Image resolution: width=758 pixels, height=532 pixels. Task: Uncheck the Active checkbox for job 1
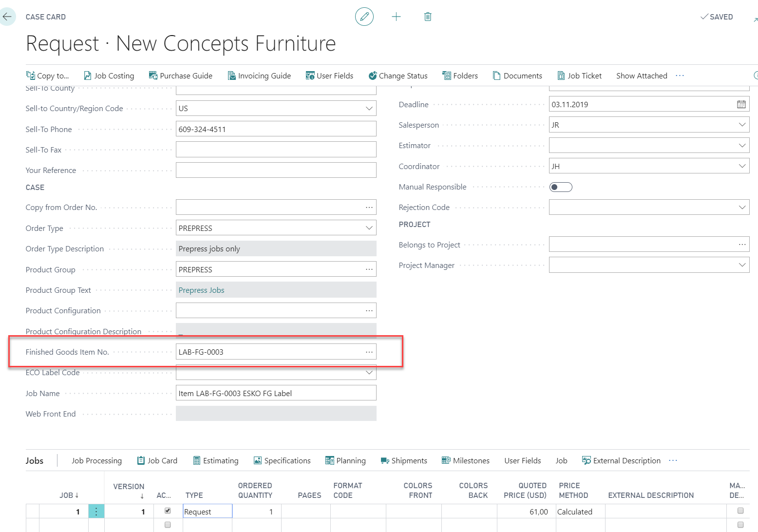168,511
